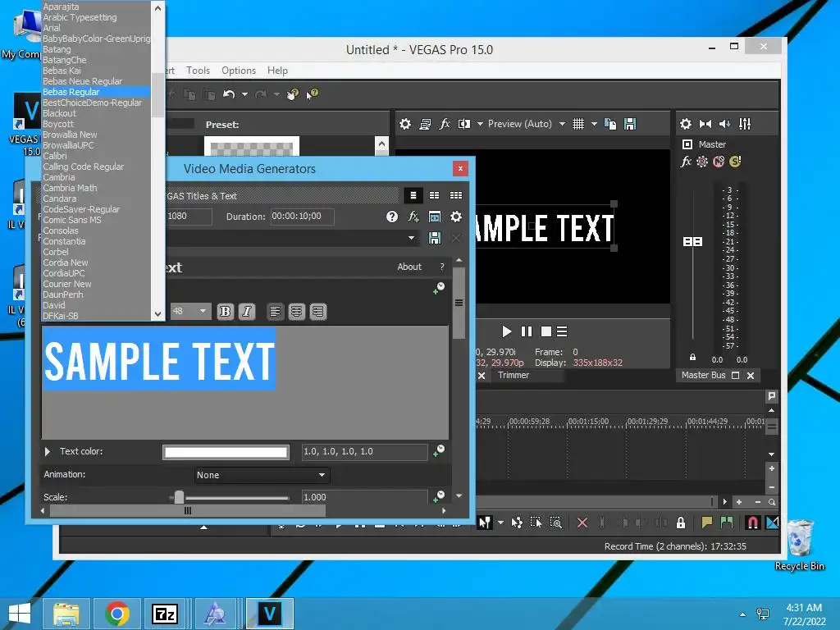Open Video Output FX in preview toolbar
The image size is (840, 630).
click(445, 125)
